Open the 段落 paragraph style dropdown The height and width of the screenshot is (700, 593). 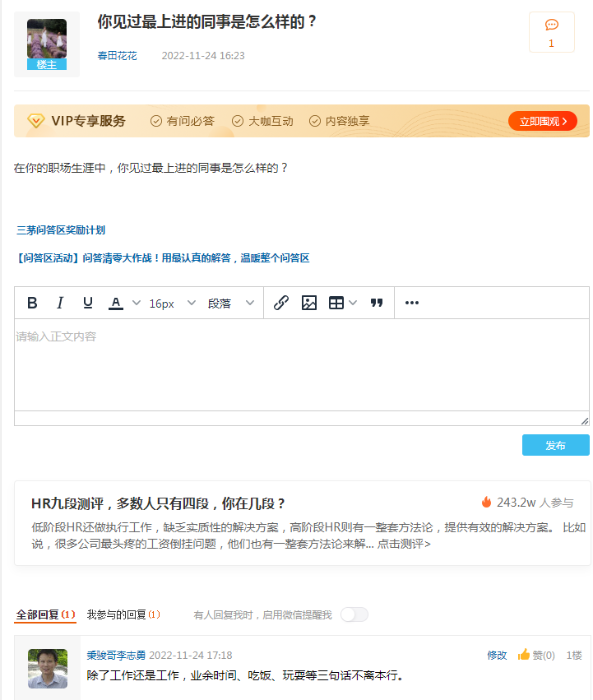(x=230, y=304)
